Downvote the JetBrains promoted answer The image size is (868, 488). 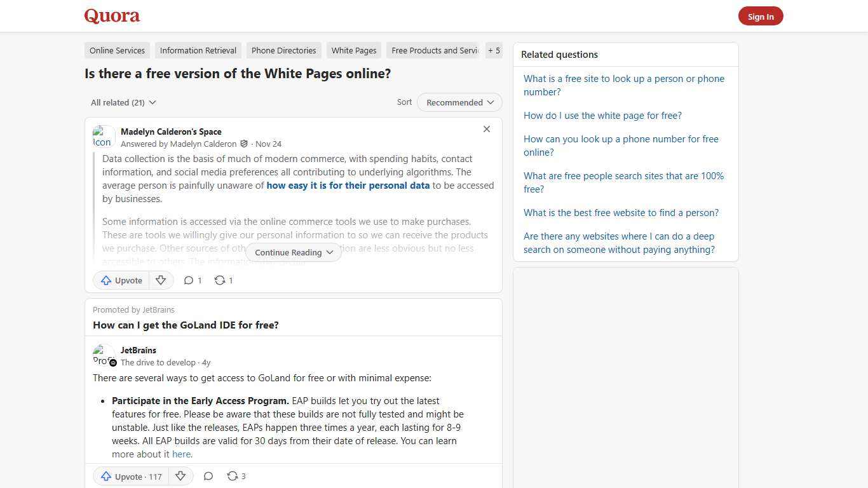[180, 476]
